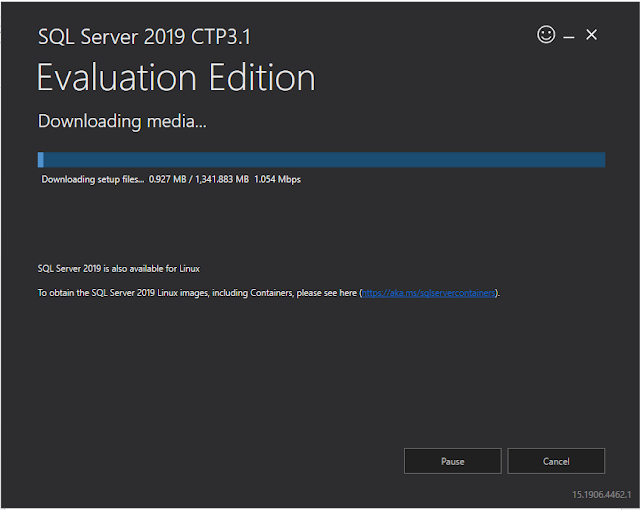Cancel the setup download
The width and height of the screenshot is (640, 510).
click(x=556, y=461)
